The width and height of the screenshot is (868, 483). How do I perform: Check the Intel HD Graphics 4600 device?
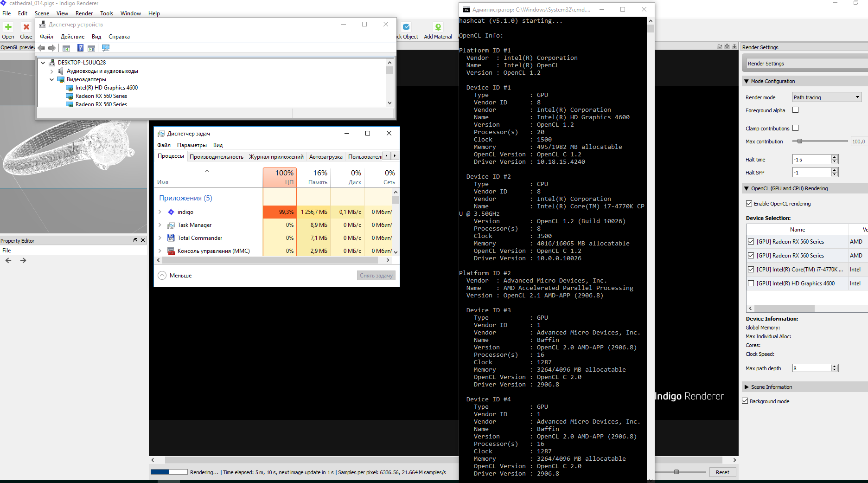click(x=751, y=283)
